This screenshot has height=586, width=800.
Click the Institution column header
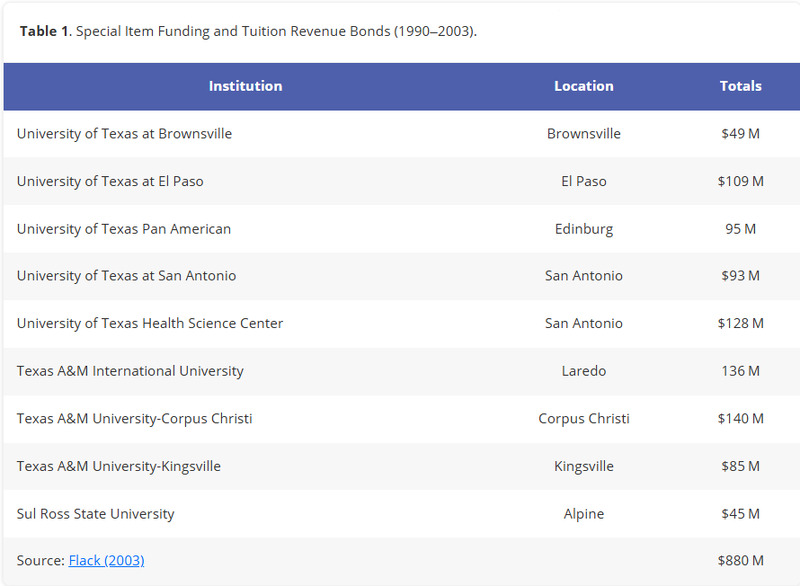point(245,86)
